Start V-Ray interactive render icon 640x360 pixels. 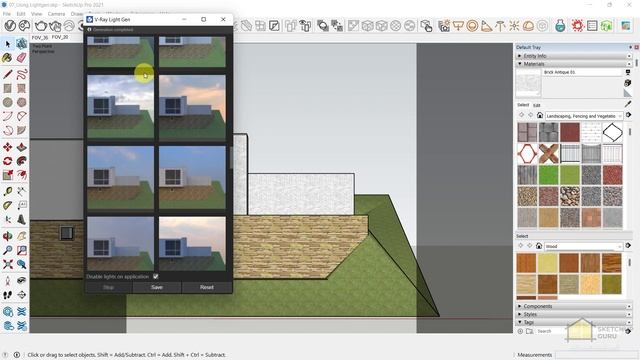(55, 26)
